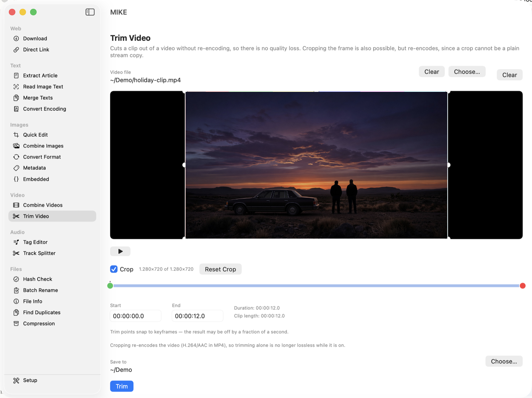
Task: Select the Track Splitter scissors icon
Action: point(16,253)
